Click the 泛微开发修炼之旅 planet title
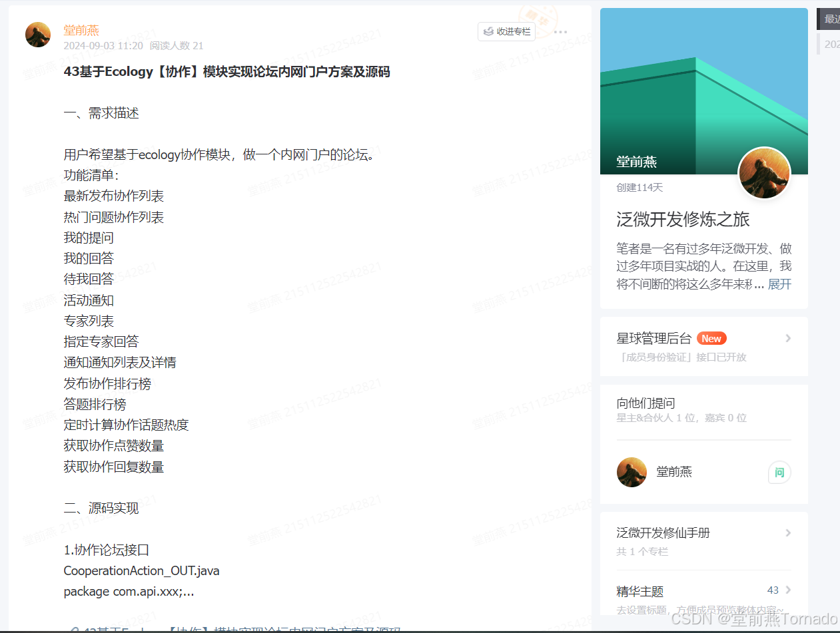 click(683, 220)
